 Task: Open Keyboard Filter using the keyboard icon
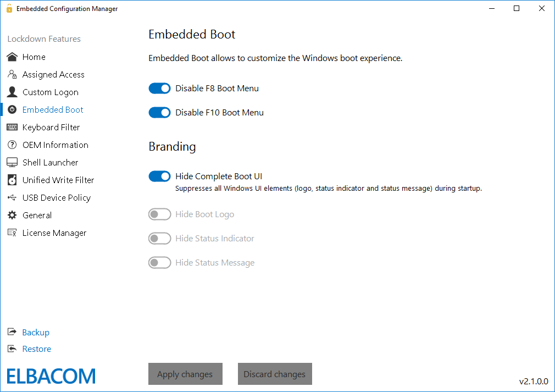(x=12, y=127)
